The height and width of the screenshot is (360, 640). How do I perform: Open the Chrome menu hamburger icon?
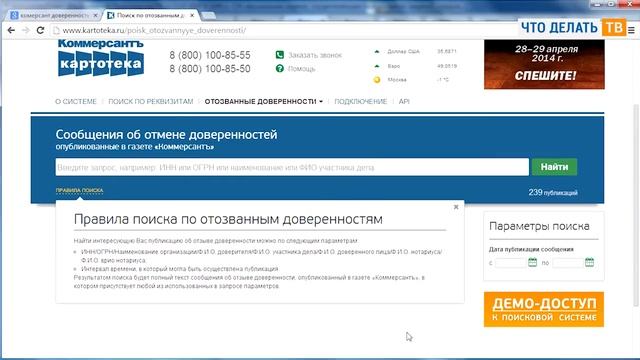point(631,30)
